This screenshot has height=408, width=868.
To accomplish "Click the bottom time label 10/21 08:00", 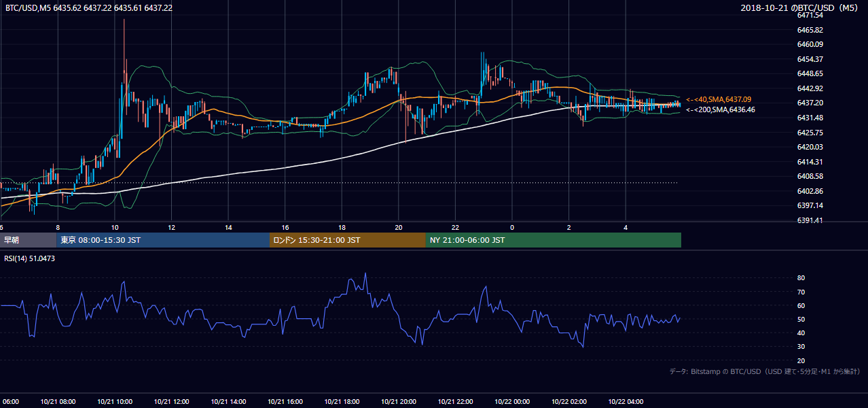I will point(58,401).
